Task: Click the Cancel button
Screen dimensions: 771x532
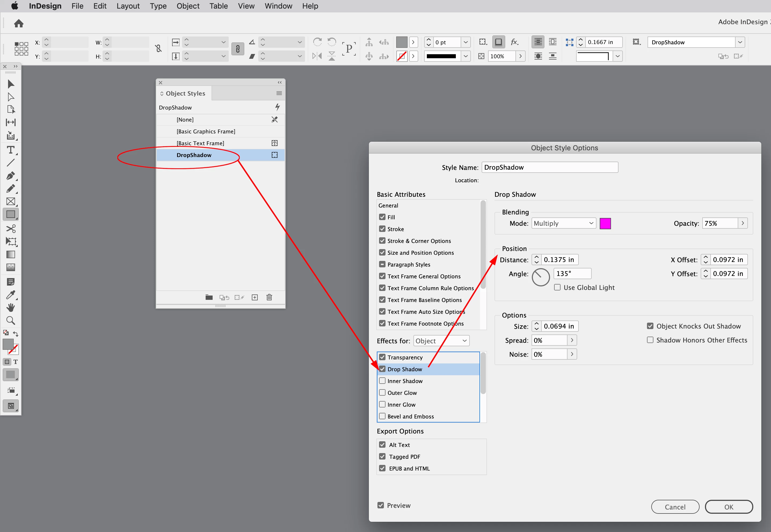Action: [x=675, y=507]
